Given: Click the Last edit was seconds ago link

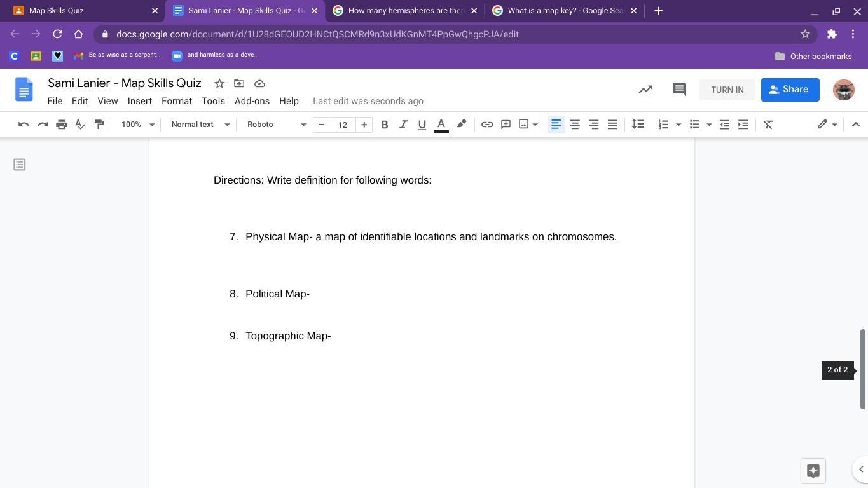Looking at the screenshot, I should pyautogui.click(x=368, y=101).
